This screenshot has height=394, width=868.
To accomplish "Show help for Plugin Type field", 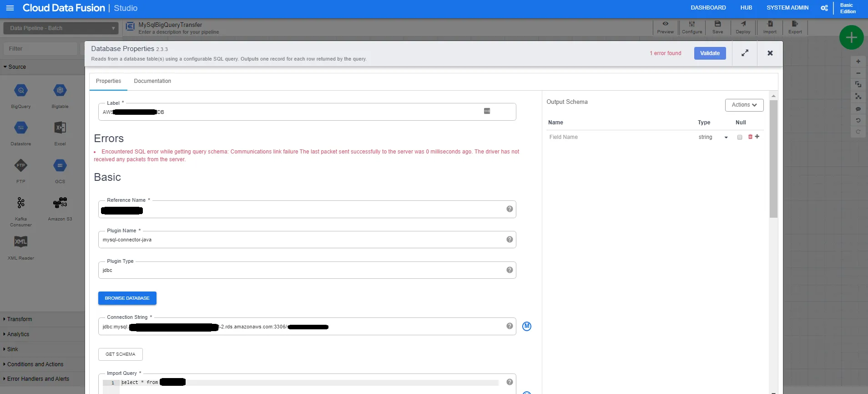I will pos(510,270).
